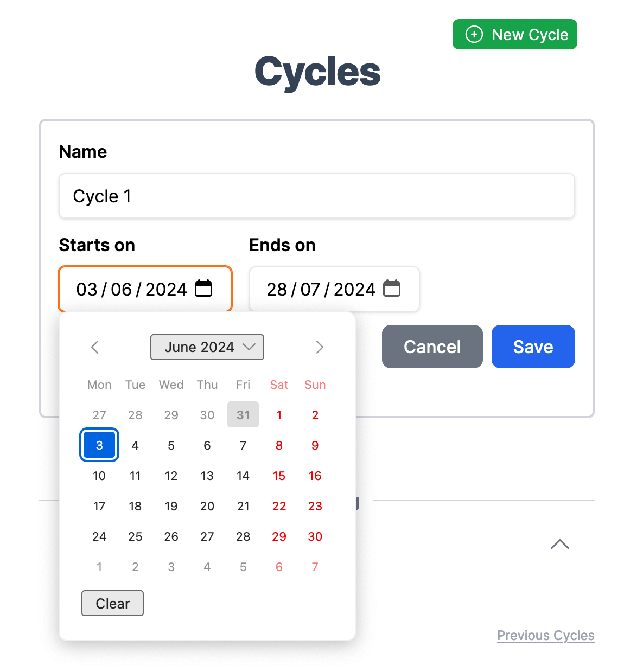Go to previous month with left arrow

coord(95,347)
